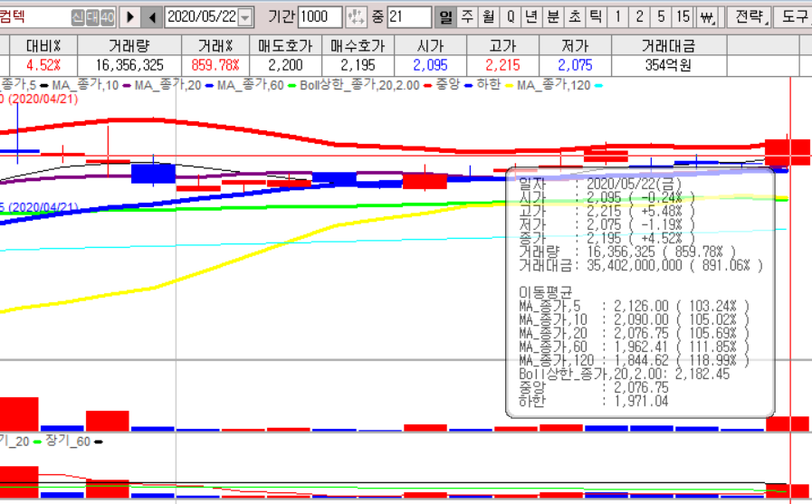Viewport: 812px width, 504px height.
Task: Click the 대비% column header
Action: point(43,45)
